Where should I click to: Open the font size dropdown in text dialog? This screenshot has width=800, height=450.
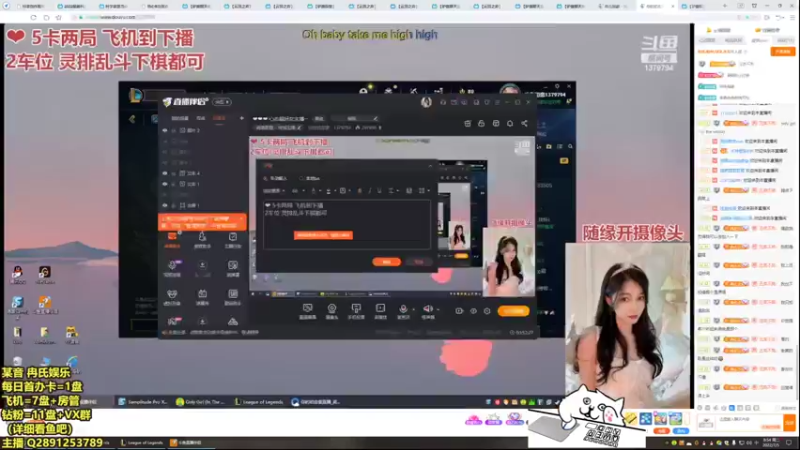pos(298,191)
